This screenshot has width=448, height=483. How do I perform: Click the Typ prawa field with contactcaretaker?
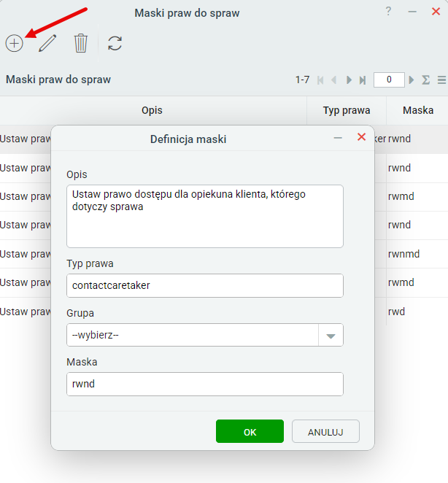pos(205,285)
